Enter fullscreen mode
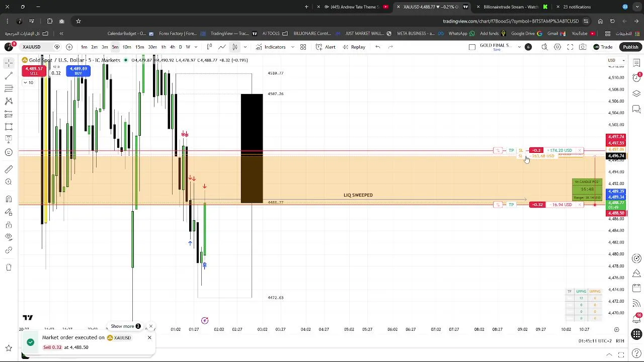This screenshot has height=362, width=644. [x=570, y=47]
